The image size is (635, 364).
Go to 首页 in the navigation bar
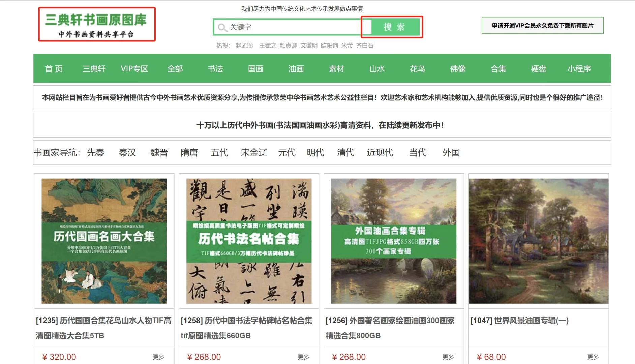pos(54,69)
